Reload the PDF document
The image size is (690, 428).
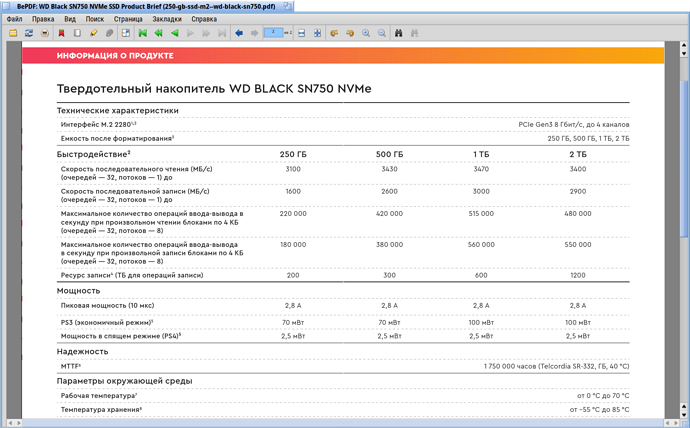(x=29, y=33)
